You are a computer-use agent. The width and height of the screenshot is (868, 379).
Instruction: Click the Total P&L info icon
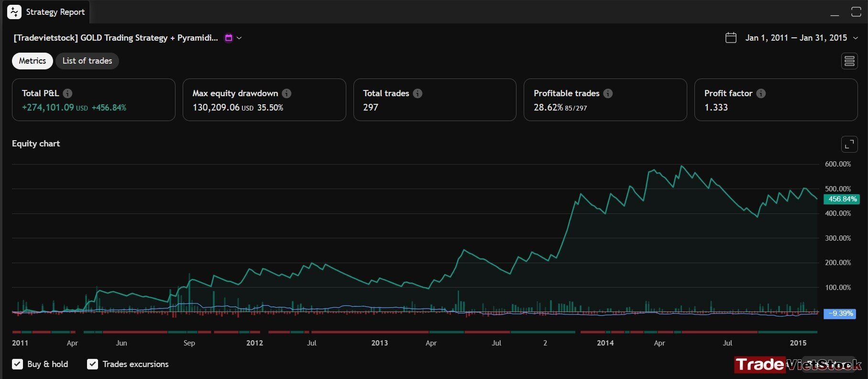(67, 93)
